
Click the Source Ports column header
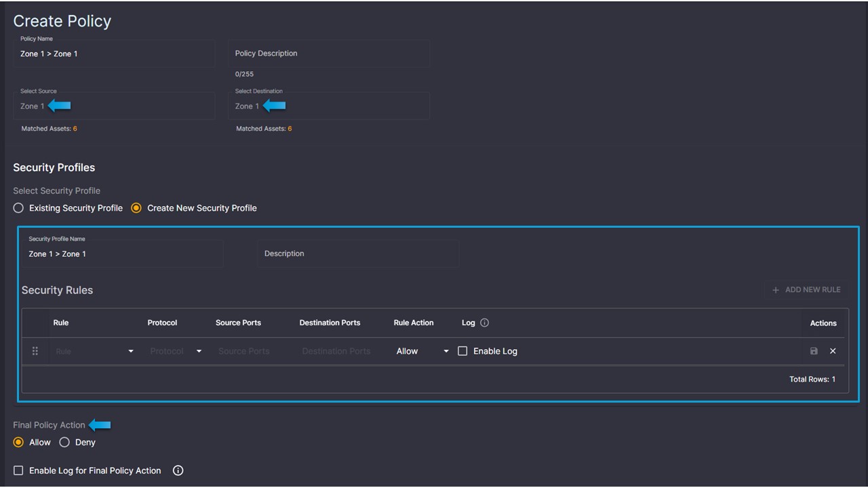click(x=238, y=323)
